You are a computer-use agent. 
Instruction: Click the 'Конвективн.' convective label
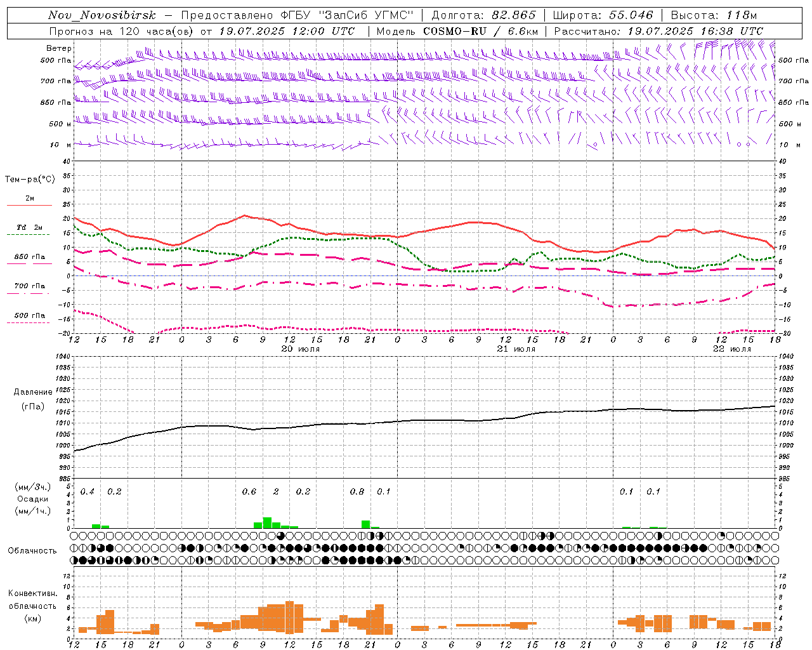32,594
